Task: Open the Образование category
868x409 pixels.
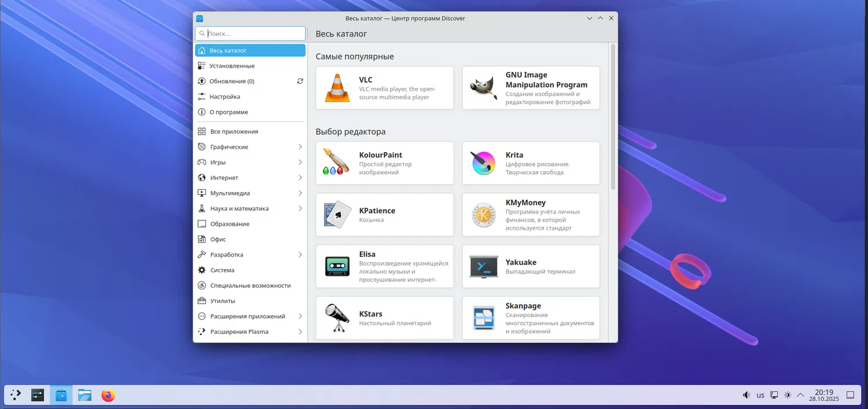Action: [x=250, y=224]
